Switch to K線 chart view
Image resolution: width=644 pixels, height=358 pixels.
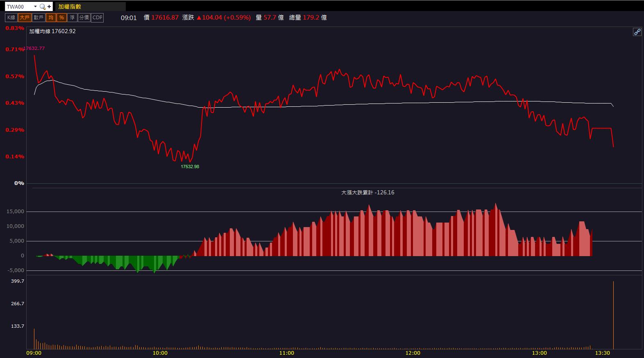click(x=11, y=18)
